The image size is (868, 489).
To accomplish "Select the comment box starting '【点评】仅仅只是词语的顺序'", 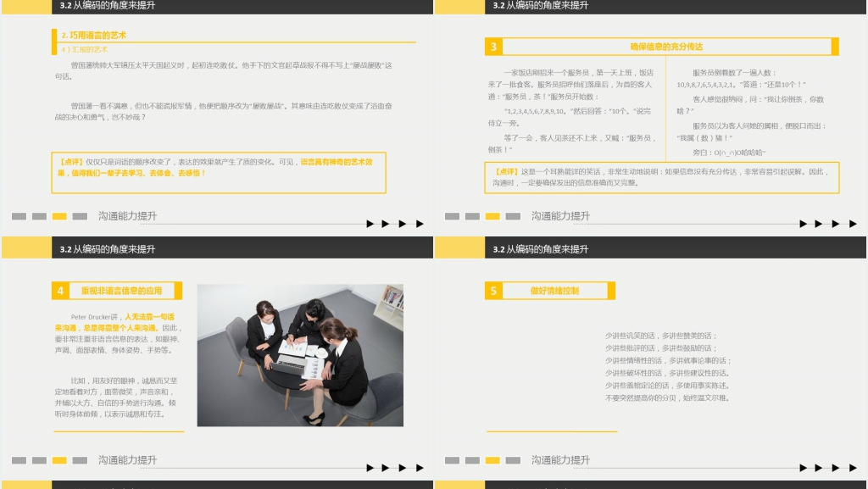I will point(219,173).
